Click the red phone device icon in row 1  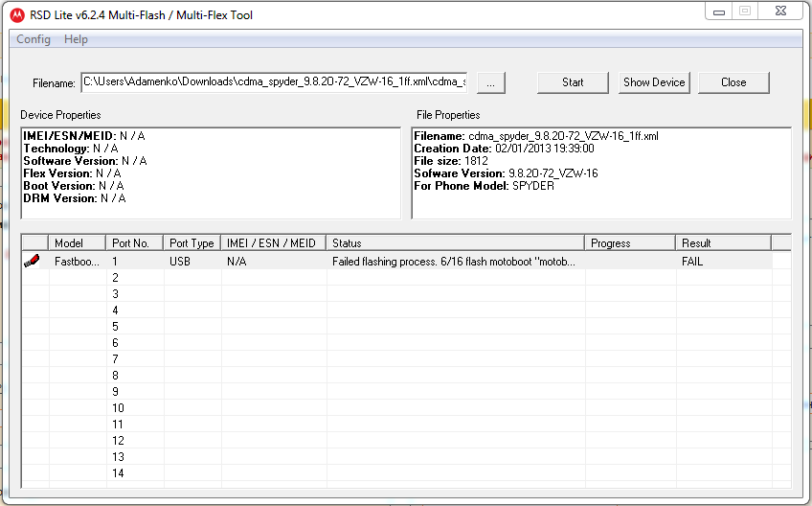click(32, 261)
